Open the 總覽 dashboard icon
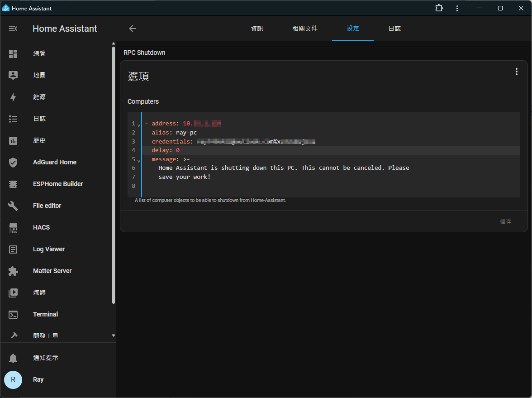The width and height of the screenshot is (532, 398). [x=13, y=53]
